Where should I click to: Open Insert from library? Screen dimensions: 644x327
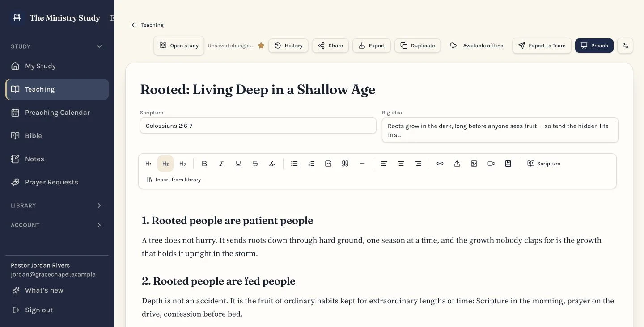[174, 180]
